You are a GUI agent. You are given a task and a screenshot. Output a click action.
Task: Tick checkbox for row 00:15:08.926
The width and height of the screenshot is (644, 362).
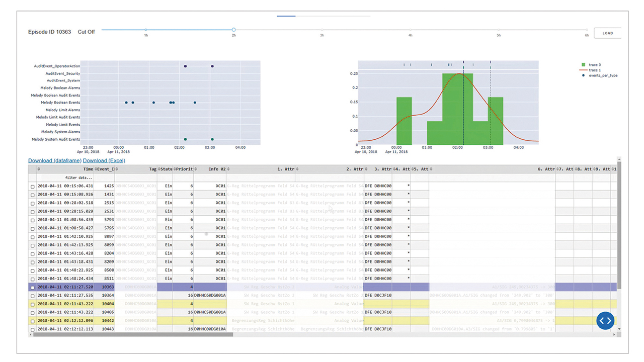click(33, 195)
